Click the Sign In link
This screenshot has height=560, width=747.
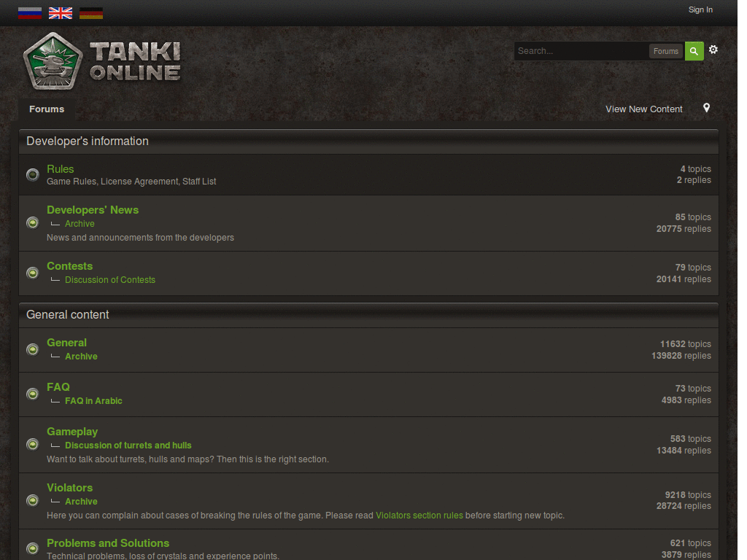click(700, 9)
